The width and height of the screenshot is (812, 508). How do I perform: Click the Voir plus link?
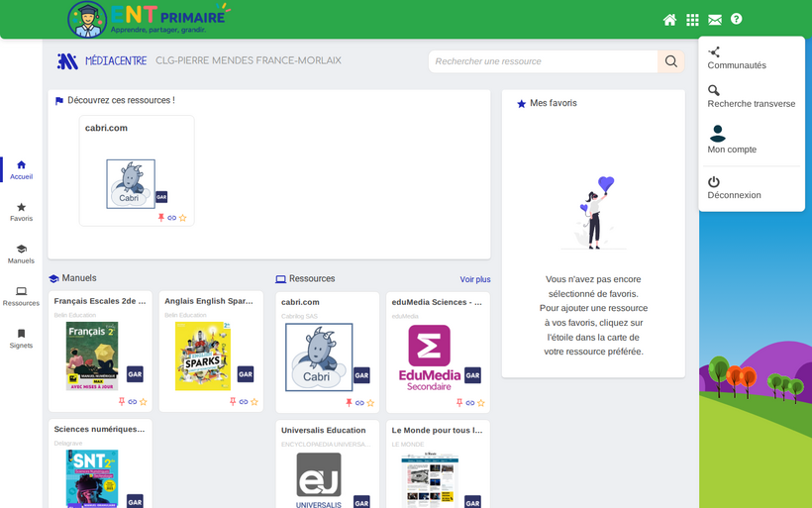pyautogui.click(x=475, y=279)
